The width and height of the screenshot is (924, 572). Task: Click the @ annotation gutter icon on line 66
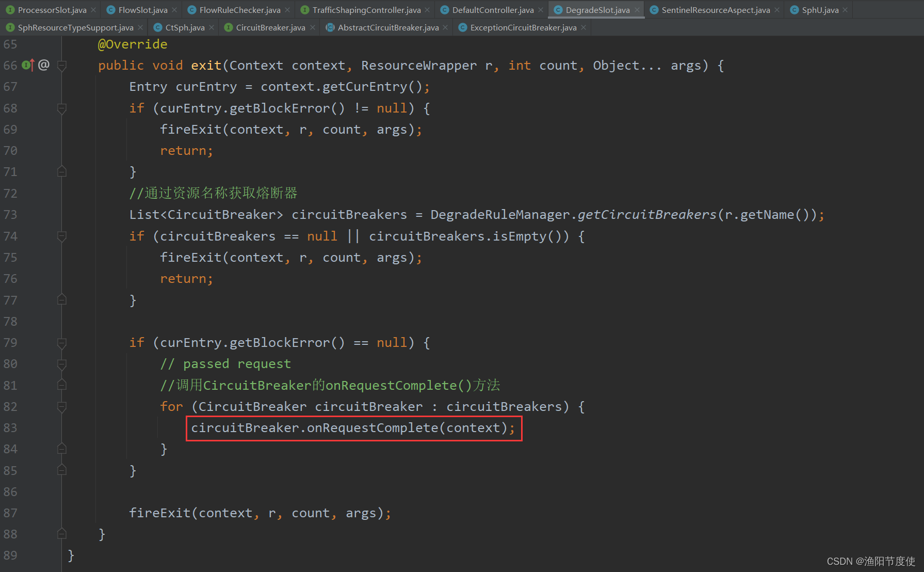pyautogui.click(x=44, y=65)
